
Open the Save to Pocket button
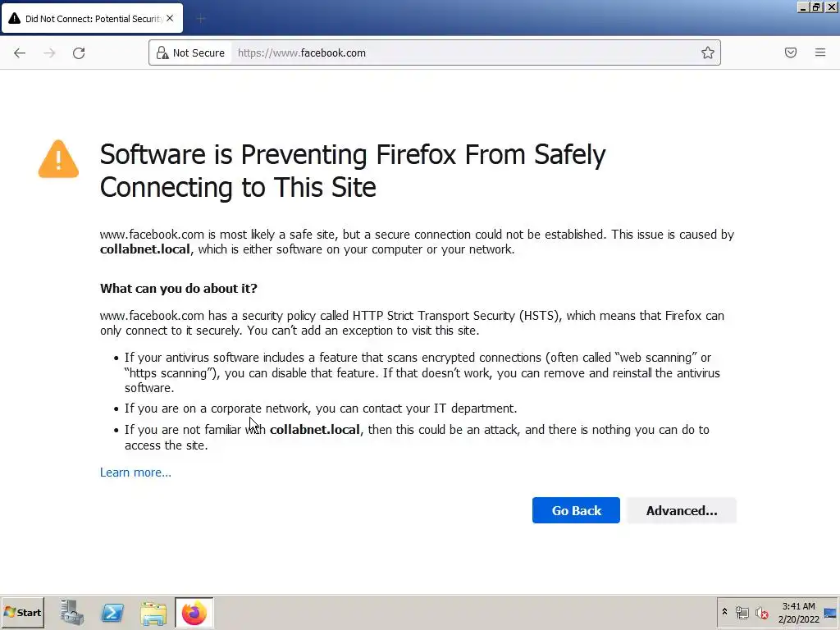791,52
